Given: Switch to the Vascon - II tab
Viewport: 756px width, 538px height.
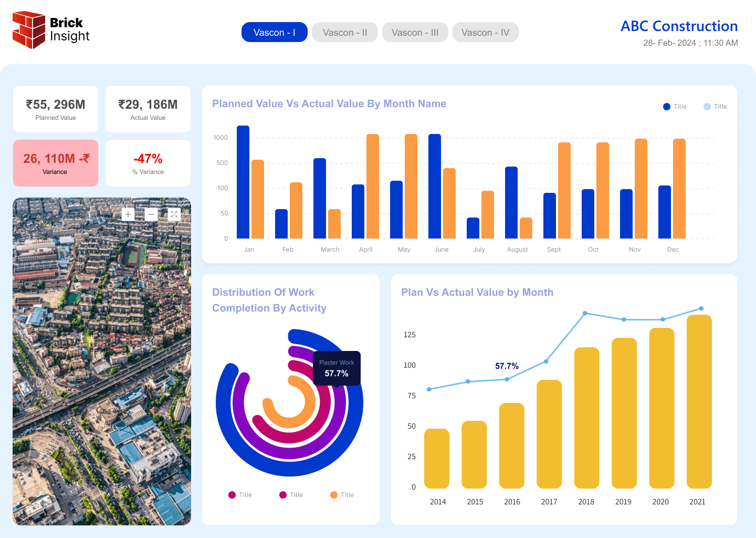Looking at the screenshot, I should (x=345, y=32).
